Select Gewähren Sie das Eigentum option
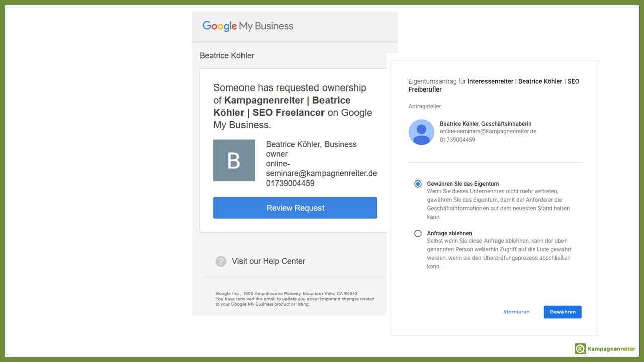The image size is (644, 362). click(418, 184)
